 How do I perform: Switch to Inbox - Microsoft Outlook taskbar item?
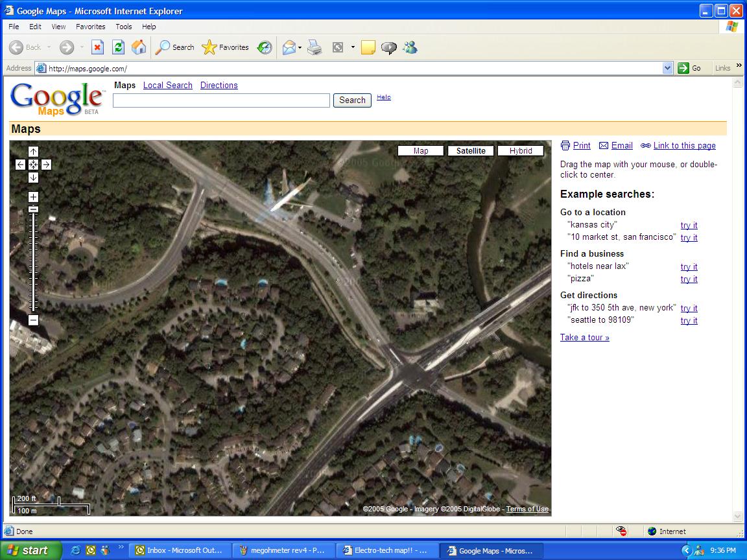coord(180,550)
